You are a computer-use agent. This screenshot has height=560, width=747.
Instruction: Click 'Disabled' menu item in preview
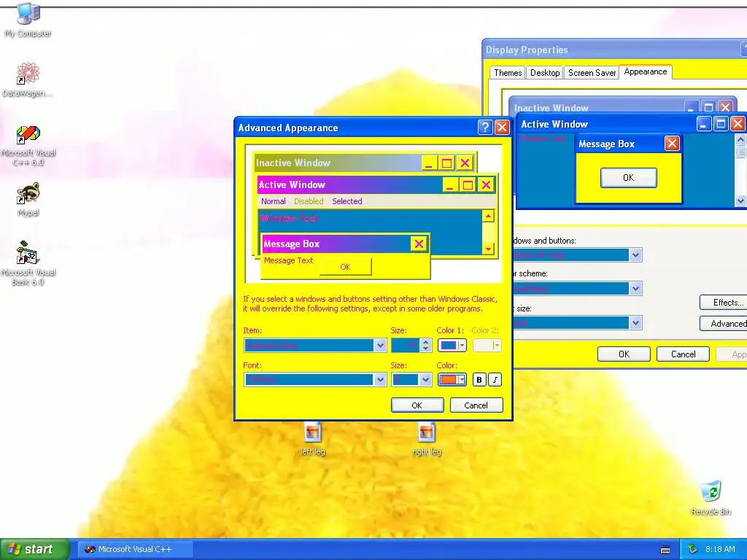pyautogui.click(x=309, y=201)
